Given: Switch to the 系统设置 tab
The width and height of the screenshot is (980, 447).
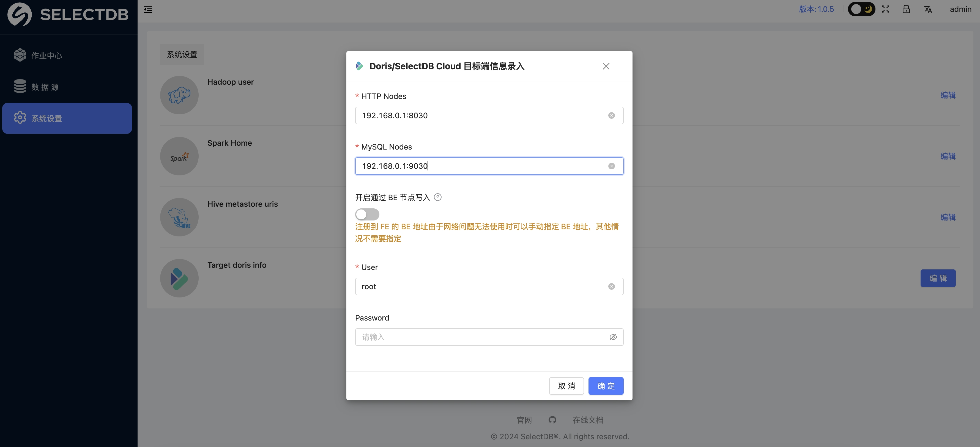Looking at the screenshot, I should point(182,54).
